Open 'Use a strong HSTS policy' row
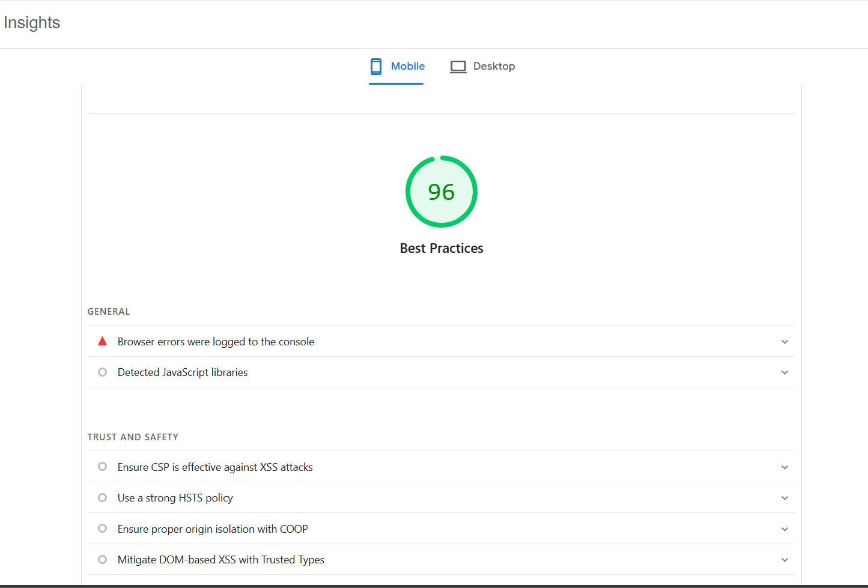868x588 pixels. pyautogui.click(x=441, y=498)
